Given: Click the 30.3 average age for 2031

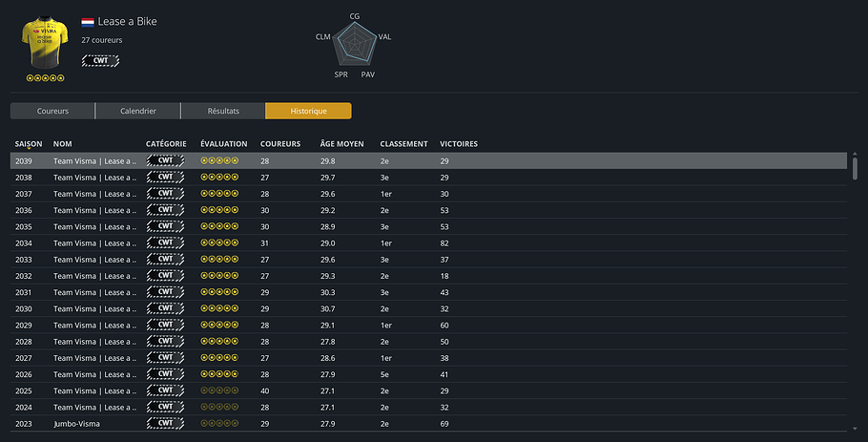Looking at the screenshot, I should tap(328, 292).
